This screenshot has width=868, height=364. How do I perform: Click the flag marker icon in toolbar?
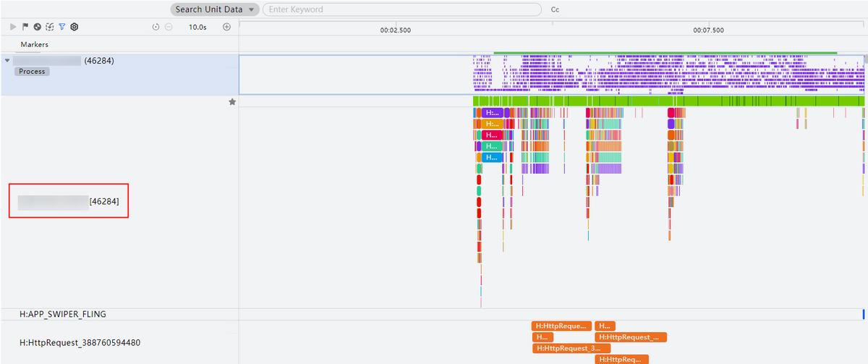point(25,27)
